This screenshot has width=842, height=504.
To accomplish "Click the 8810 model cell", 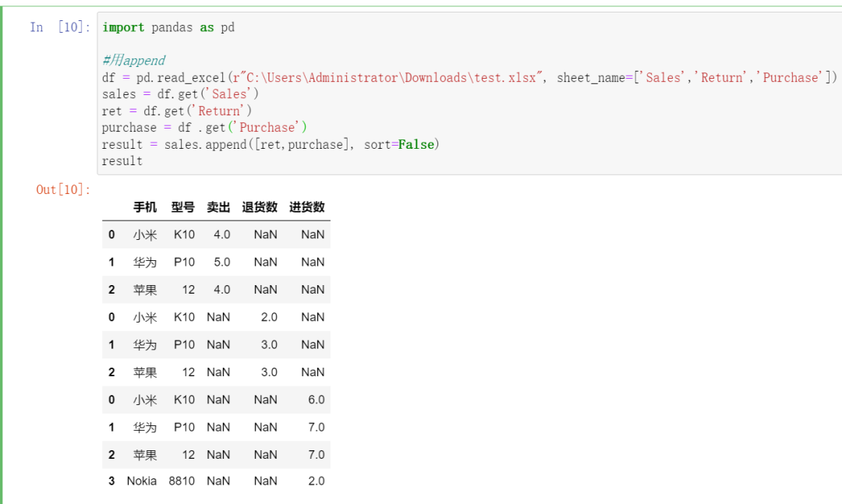I will click(182, 481).
